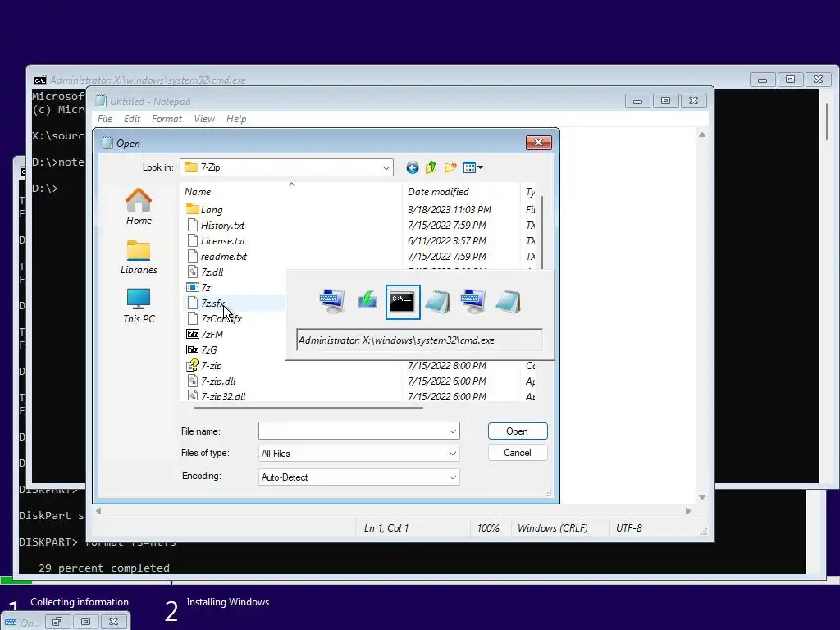This screenshot has width=840, height=630.
Task: Select the 7-zip32.dll file
Action: [217, 396]
